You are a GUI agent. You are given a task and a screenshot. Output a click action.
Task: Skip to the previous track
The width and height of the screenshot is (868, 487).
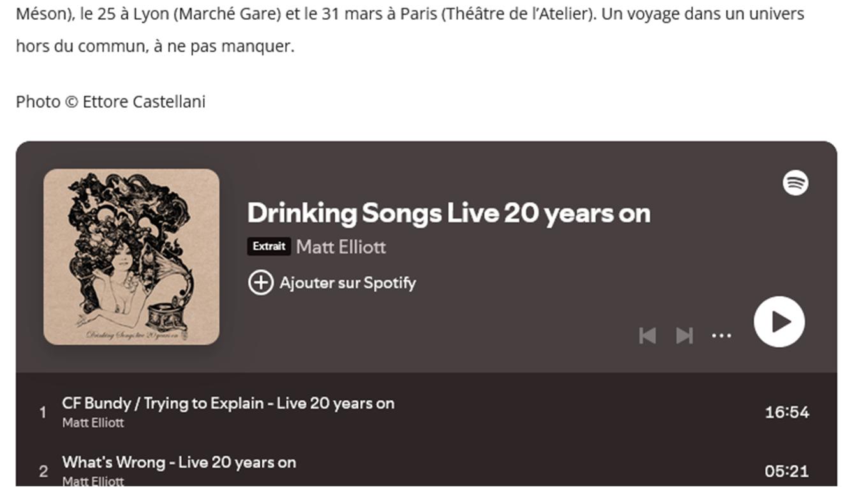(647, 335)
